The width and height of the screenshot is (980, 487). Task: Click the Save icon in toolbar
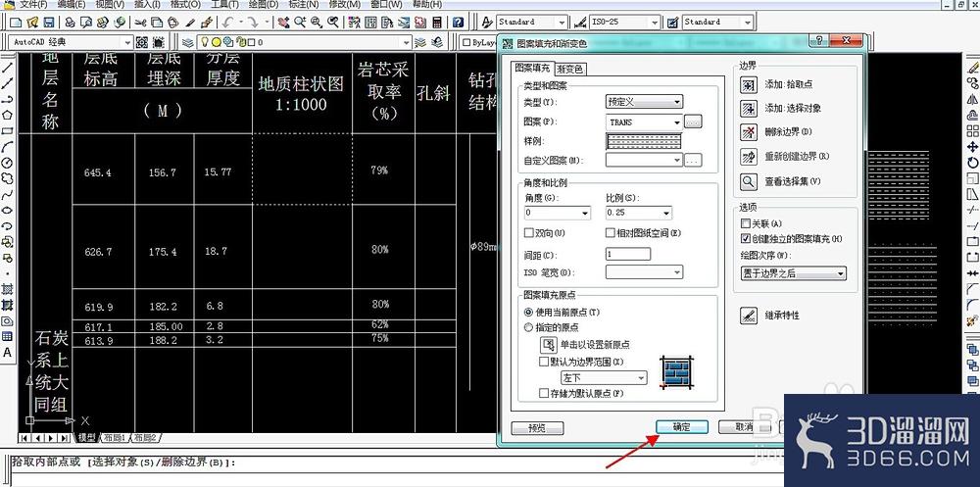click(x=48, y=23)
